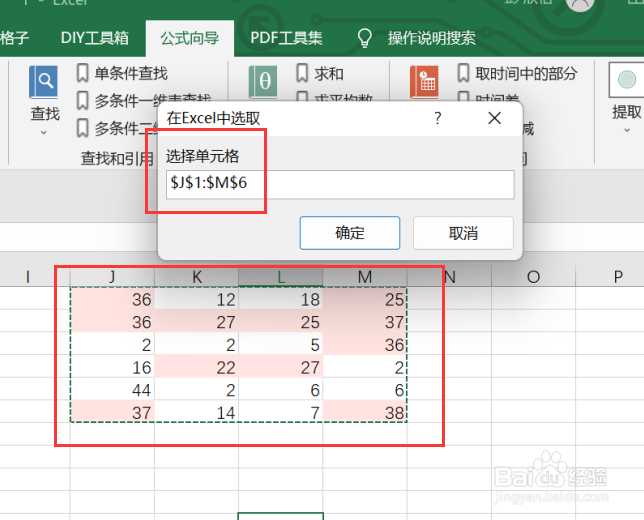
Task: Select 多条件一维表查找 command
Action: (x=153, y=99)
